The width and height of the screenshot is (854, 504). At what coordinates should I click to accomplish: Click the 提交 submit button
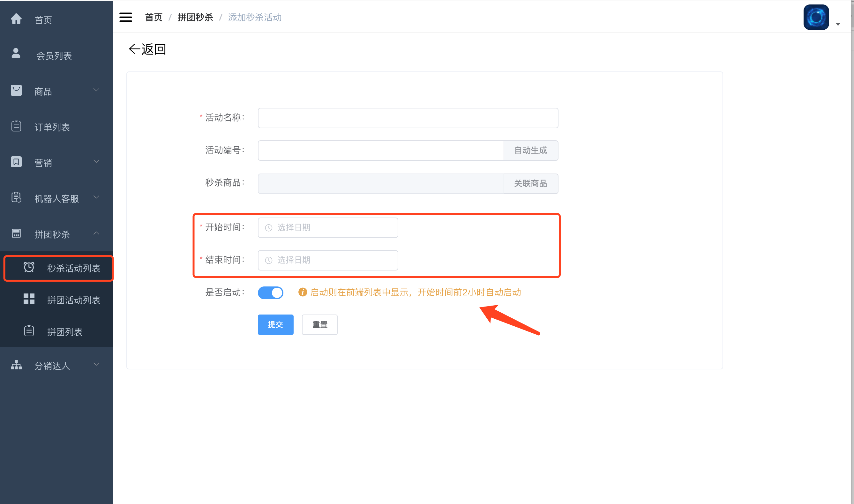pos(275,325)
